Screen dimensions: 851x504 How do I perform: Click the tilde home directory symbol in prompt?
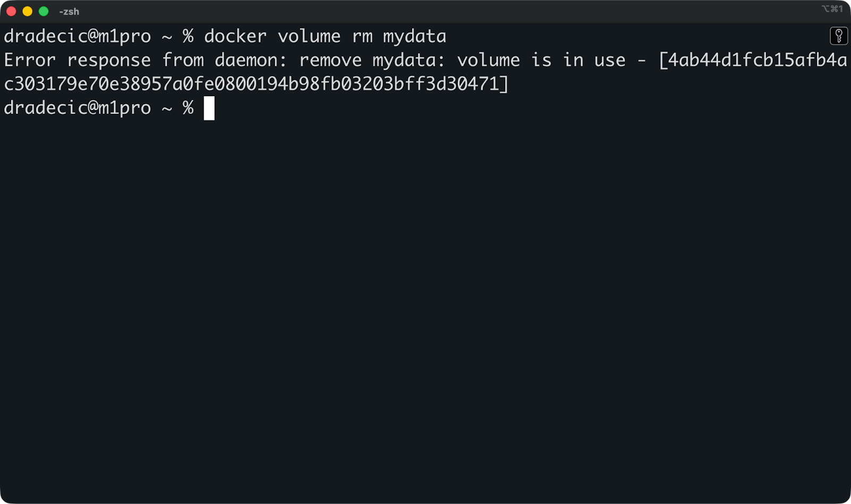click(x=166, y=36)
